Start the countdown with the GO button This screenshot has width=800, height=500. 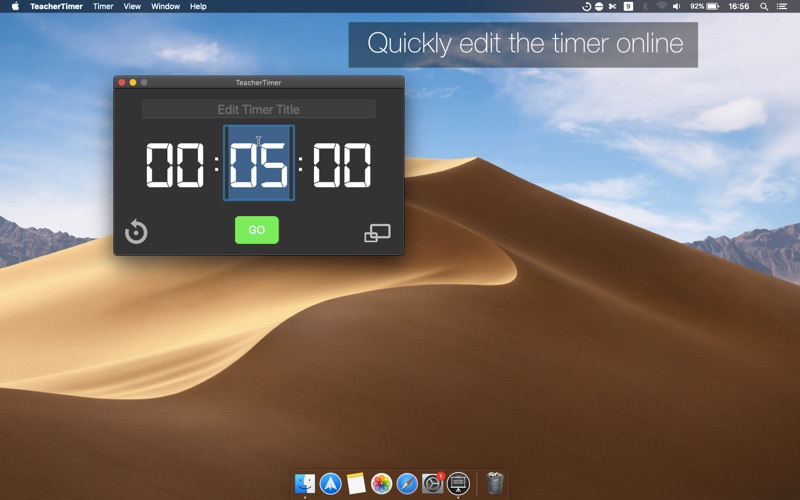coord(257,230)
